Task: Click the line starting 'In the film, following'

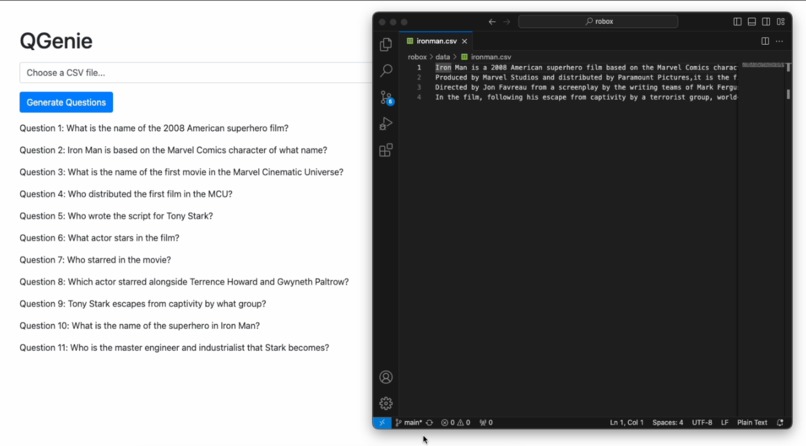Action: coord(586,97)
